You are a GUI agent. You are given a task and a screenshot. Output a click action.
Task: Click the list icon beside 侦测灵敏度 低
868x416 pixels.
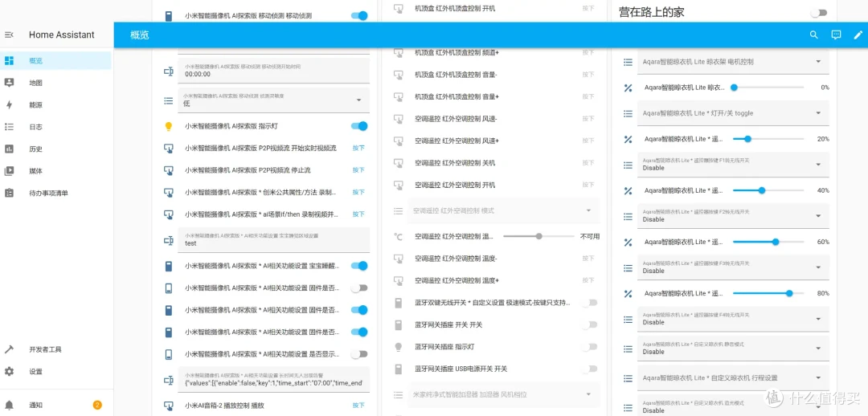(x=169, y=100)
